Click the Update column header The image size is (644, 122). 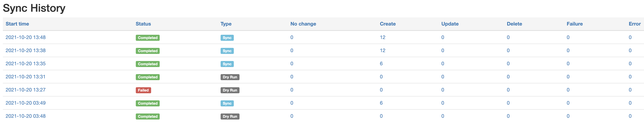(450, 24)
